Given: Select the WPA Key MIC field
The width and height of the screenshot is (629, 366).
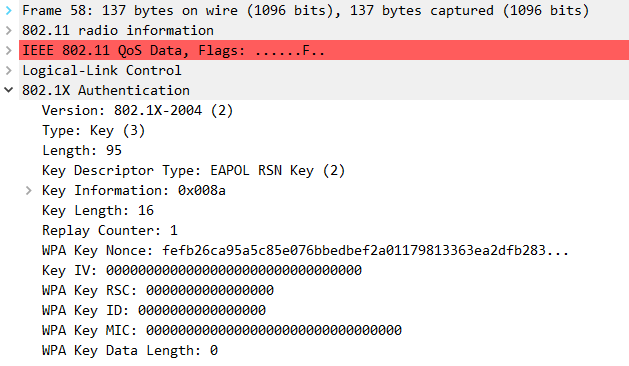Looking at the screenshot, I should [222, 331].
